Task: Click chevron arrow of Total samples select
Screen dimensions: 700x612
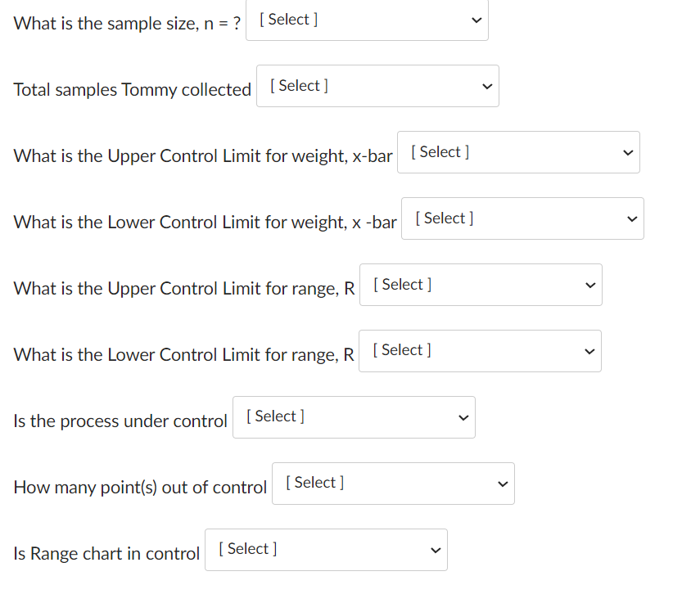Action: (486, 87)
